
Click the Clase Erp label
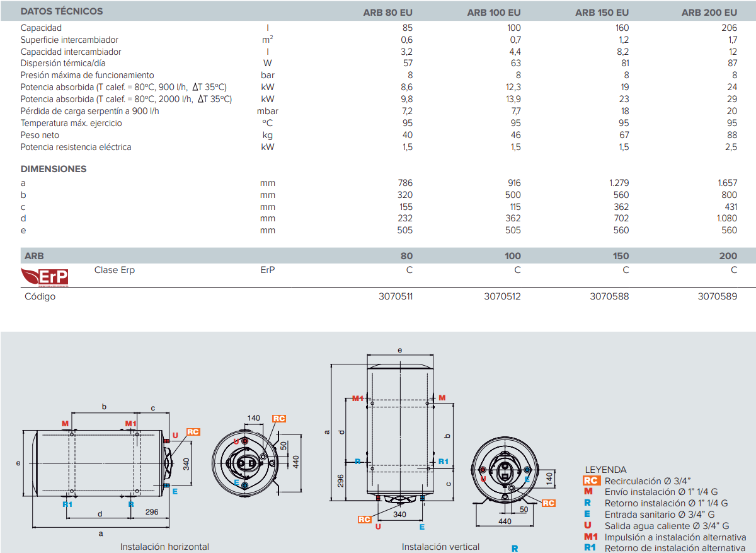tap(114, 270)
